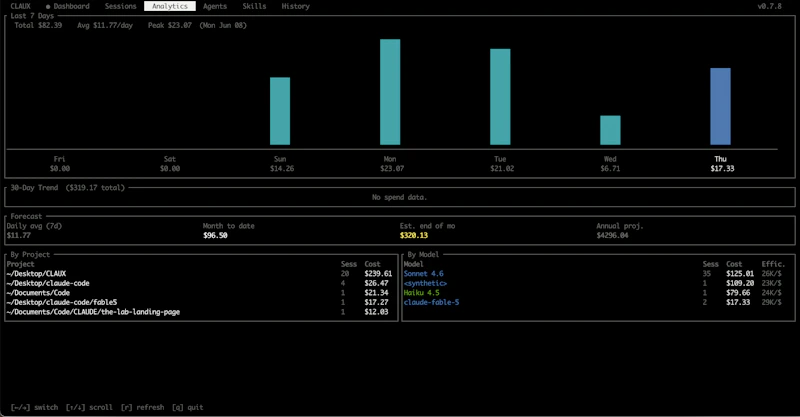The image size is (800, 417).
Task: Click the CLAUX app title
Action: [20, 6]
